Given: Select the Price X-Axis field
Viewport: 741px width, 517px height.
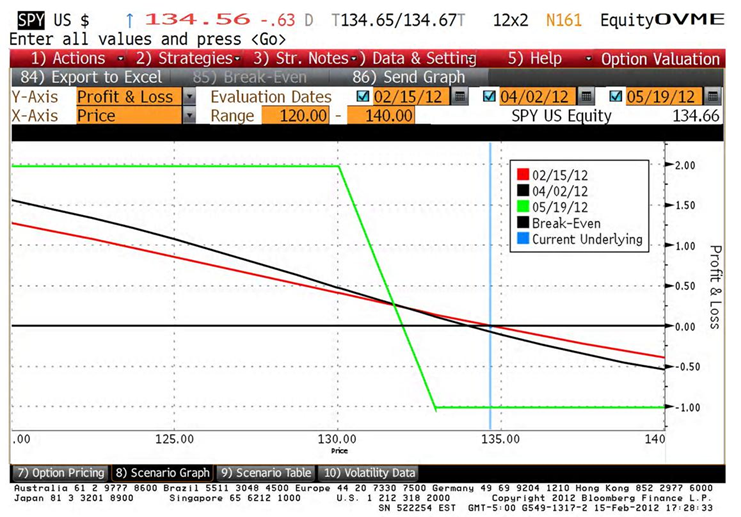Looking at the screenshot, I should 129,115.
